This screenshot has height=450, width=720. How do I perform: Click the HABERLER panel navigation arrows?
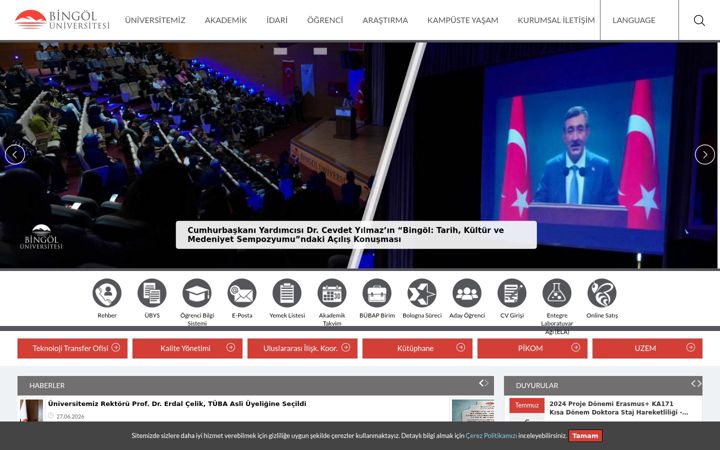pyautogui.click(x=484, y=383)
